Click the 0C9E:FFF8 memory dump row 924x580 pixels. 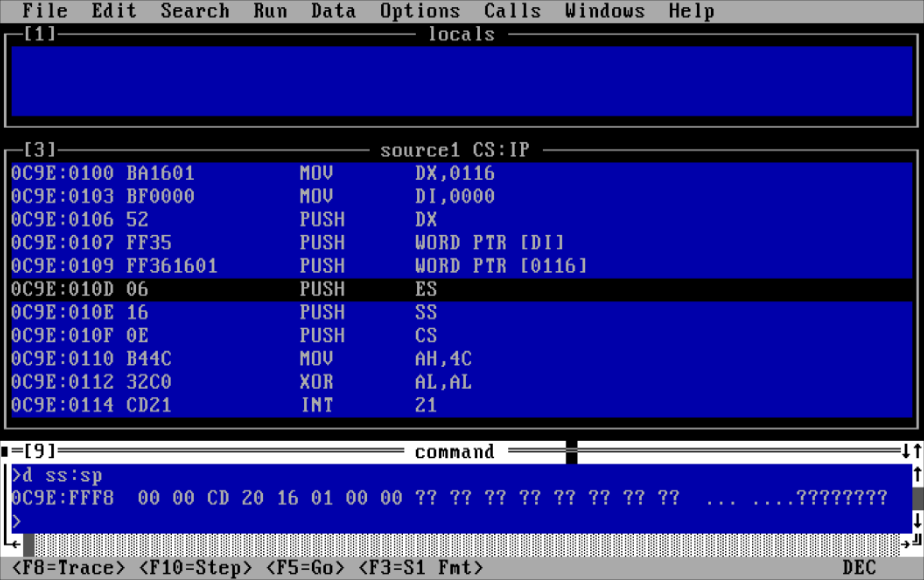462,498
